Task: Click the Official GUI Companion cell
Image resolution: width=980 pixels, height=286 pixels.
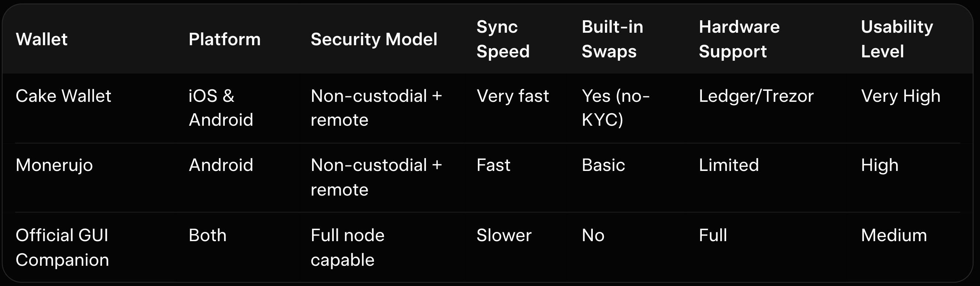Action: 62,247
